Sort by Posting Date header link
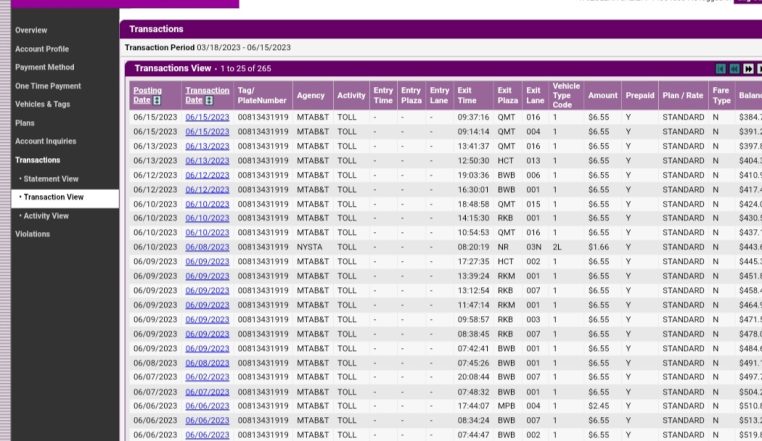Viewport: 762px width, 441px height. (x=147, y=95)
